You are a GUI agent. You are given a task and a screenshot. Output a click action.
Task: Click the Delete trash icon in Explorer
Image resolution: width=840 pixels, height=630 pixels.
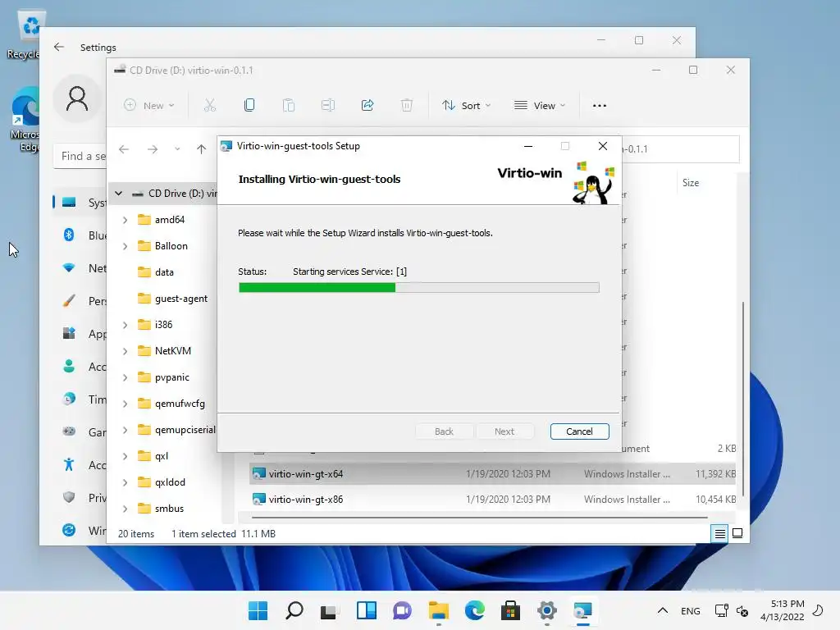click(x=407, y=106)
